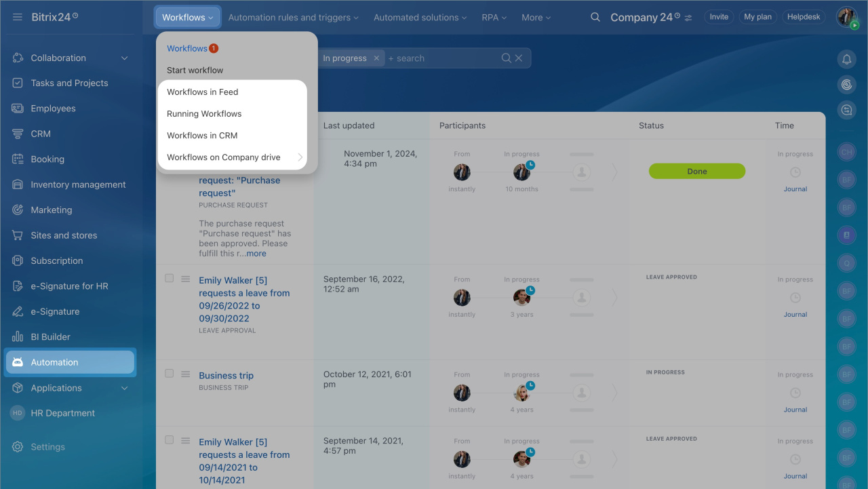Image resolution: width=868 pixels, height=489 pixels.
Task: Click the CRM sidebar icon
Action: click(18, 134)
